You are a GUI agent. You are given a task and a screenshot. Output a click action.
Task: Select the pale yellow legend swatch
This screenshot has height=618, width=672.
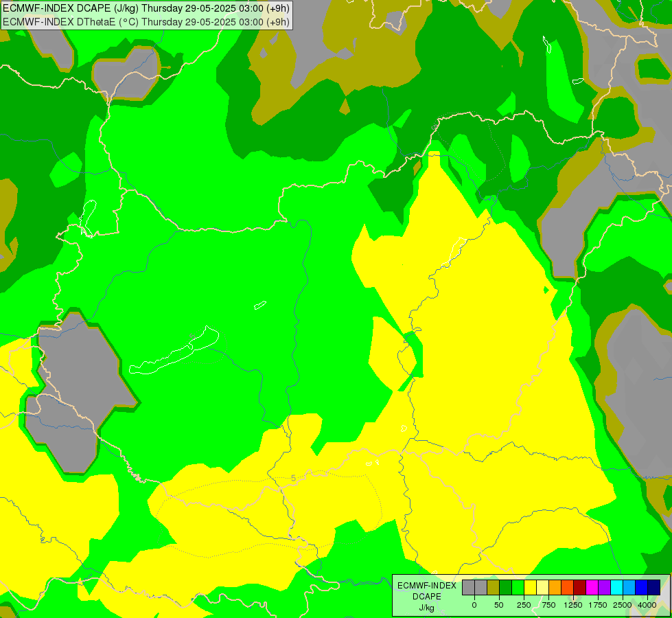coord(542,588)
